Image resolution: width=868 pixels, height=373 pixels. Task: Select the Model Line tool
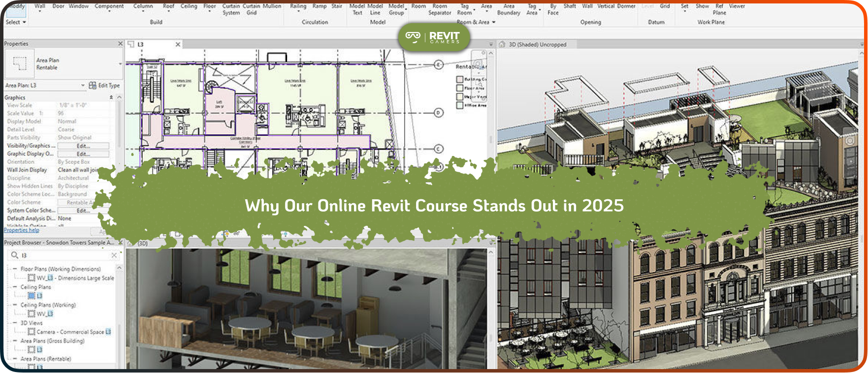click(x=375, y=9)
